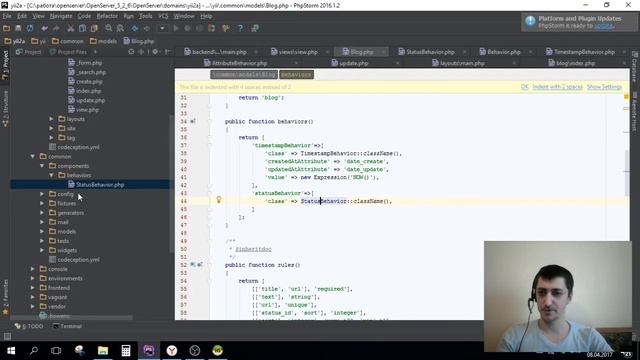Click the Undo toolbar icon
This screenshot has height=360, width=640.
44,28
